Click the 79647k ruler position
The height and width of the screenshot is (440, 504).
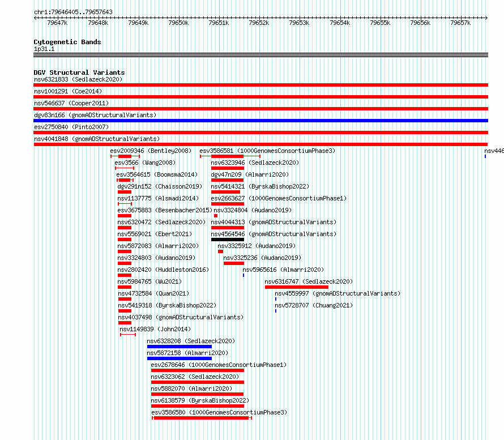point(57,23)
